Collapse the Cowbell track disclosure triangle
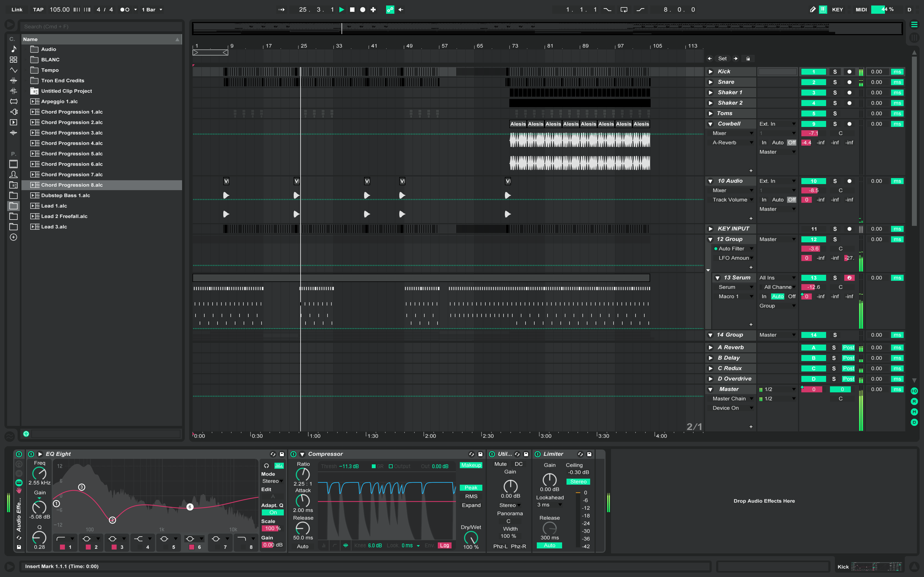 pos(711,124)
